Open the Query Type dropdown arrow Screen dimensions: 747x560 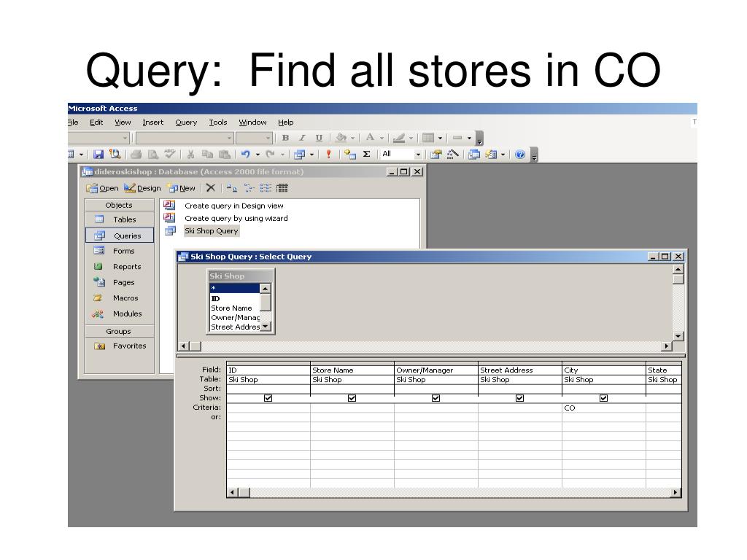pos(311,155)
